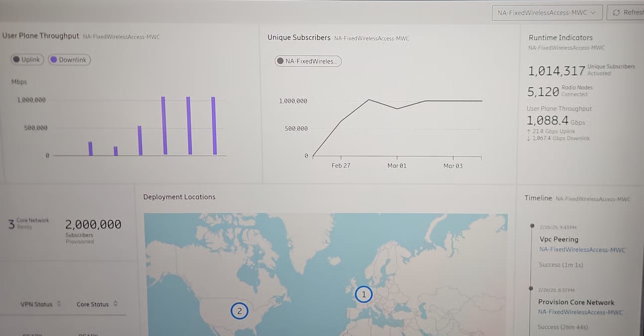Click the 2,000,000 Subscribers Provisioned figure
The width and height of the screenshot is (644, 336).
point(93,225)
